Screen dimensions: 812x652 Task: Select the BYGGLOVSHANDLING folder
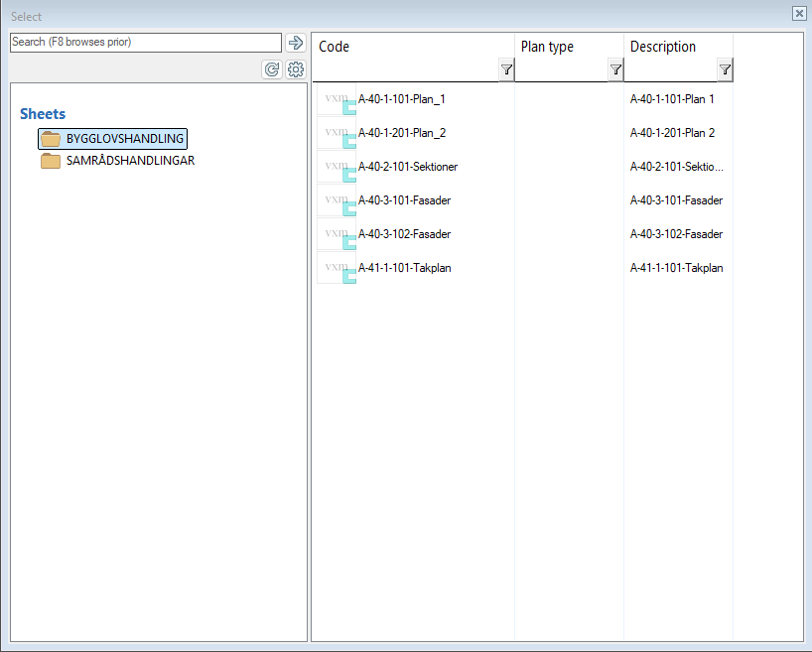124,139
